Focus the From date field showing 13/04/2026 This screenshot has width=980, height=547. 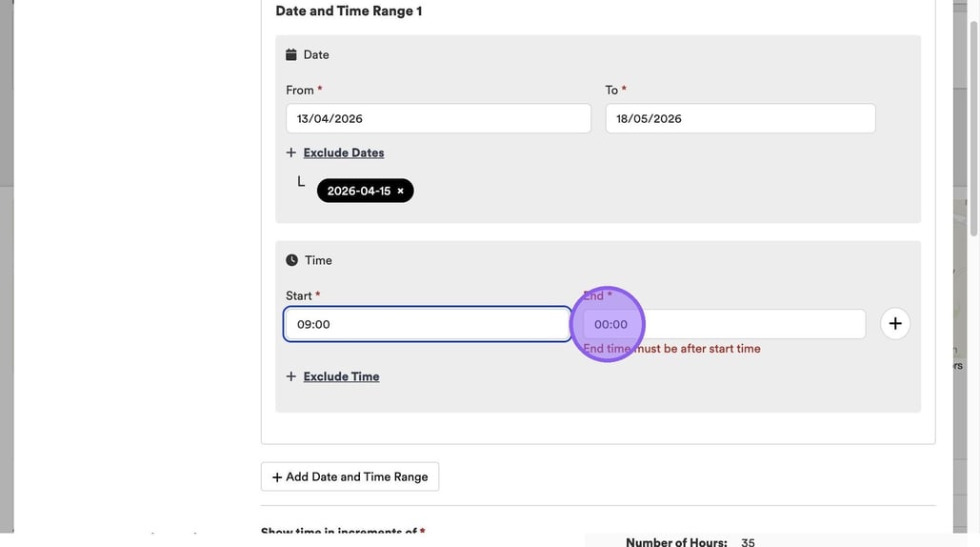click(438, 119)
